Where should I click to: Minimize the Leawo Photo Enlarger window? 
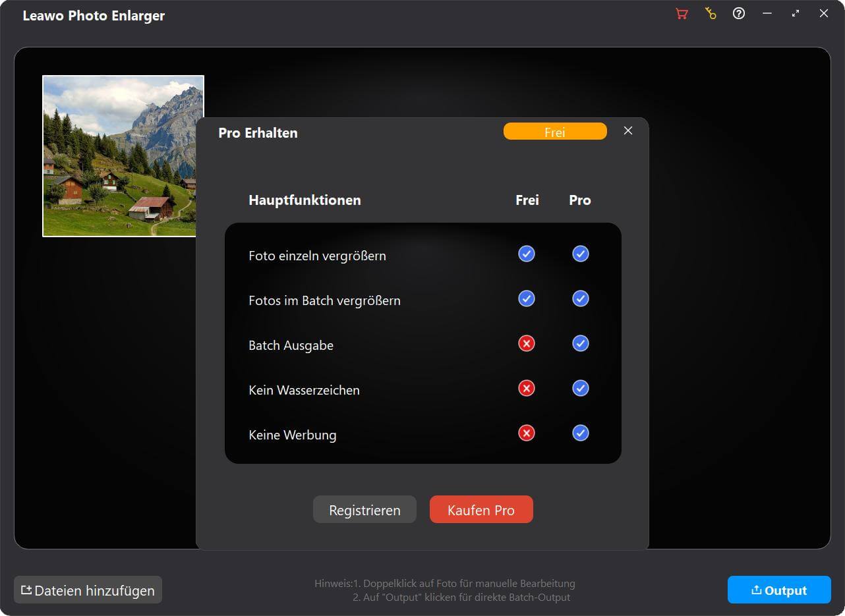coord(767,13)
